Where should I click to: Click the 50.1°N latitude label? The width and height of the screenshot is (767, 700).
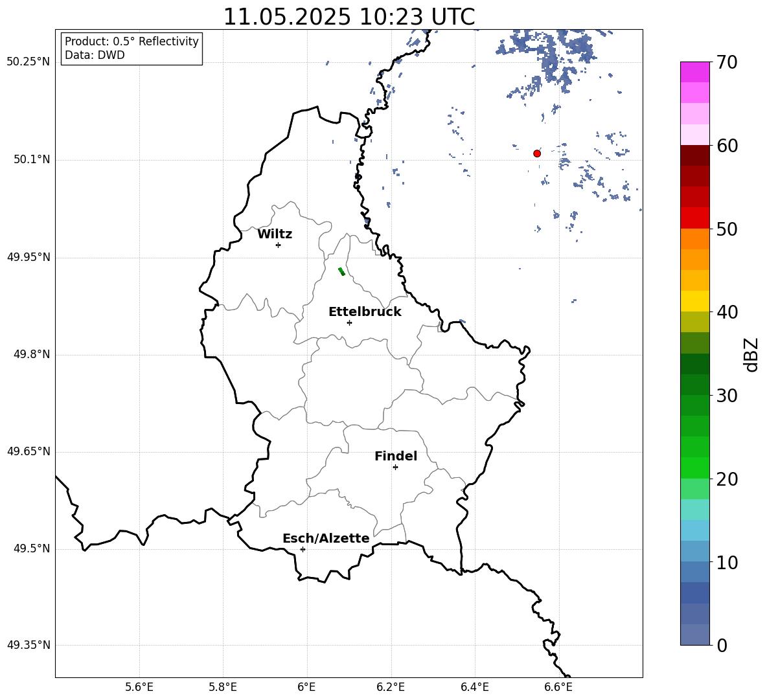click(32, 160)
